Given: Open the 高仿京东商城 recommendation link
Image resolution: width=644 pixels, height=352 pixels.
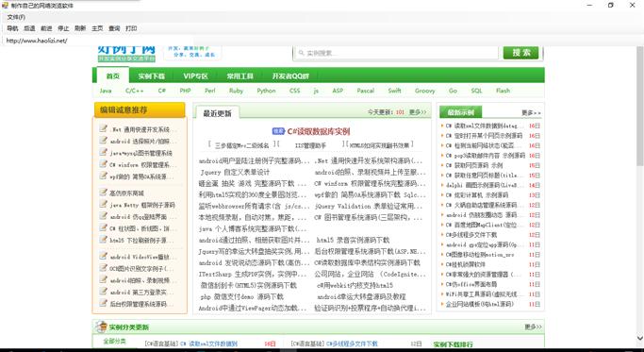Looking at the screenshot, I should [126, 193].
